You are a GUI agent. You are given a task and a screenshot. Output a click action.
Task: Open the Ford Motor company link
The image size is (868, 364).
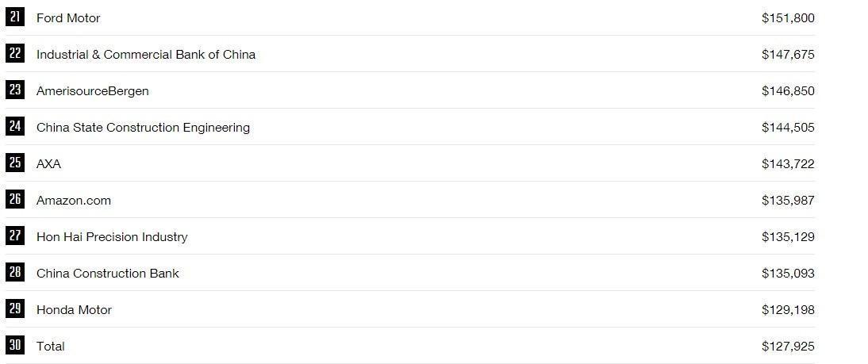pyautogui.click(x=68, y=18)
